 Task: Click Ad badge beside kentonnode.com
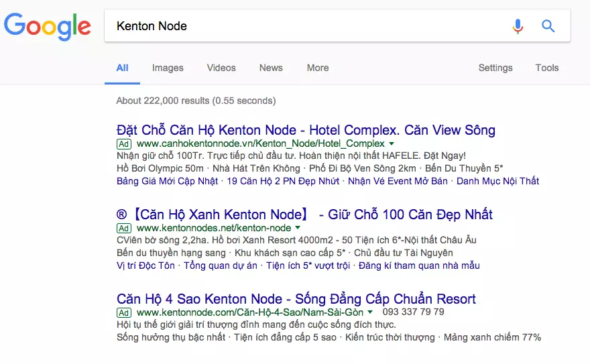[x=124, y=312]
